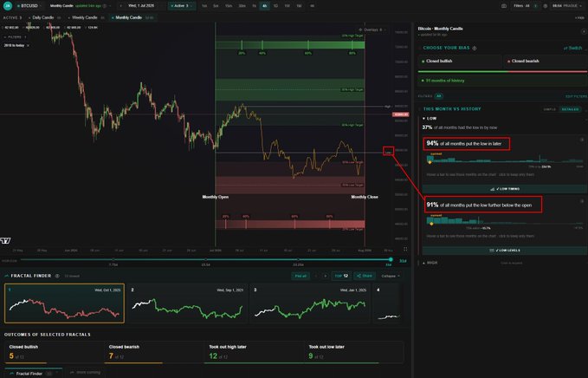Click the 15.5d horizon slider mark
Screen dimensions: 588x378
point(205,259)
